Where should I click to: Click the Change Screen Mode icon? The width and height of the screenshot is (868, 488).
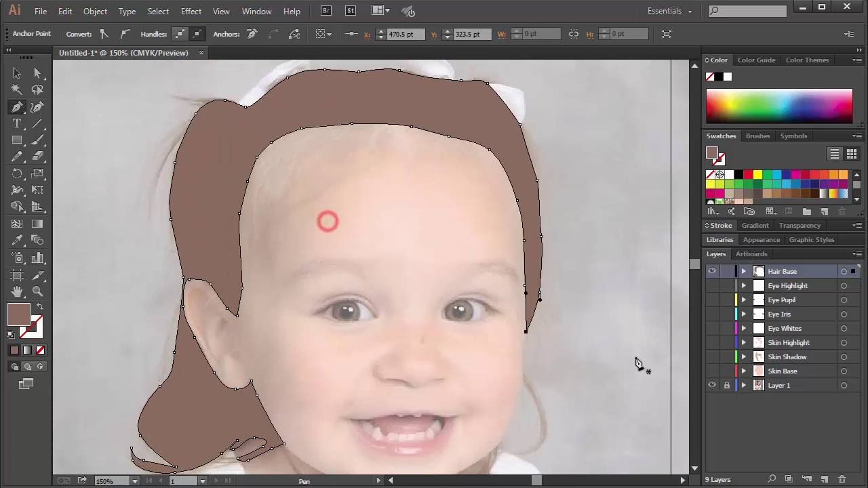pyautogui.click(x=26, y=384)
